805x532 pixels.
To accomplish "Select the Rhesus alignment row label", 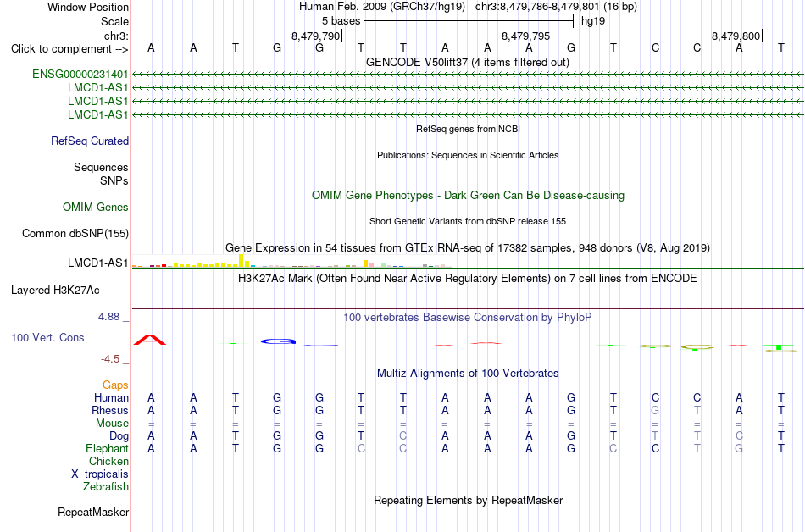I will (110, 410).
